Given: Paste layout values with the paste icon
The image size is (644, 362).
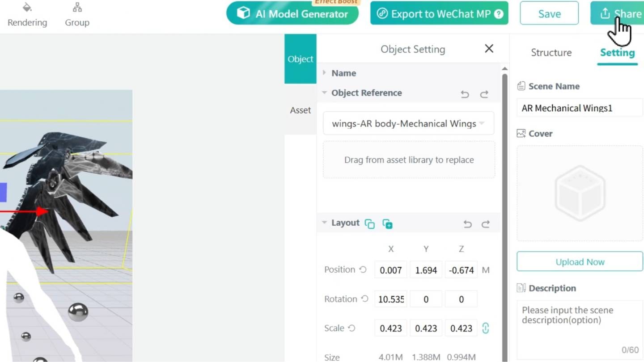Looking at the screenshot, I should pyautogui.click(x=387, y=224).
